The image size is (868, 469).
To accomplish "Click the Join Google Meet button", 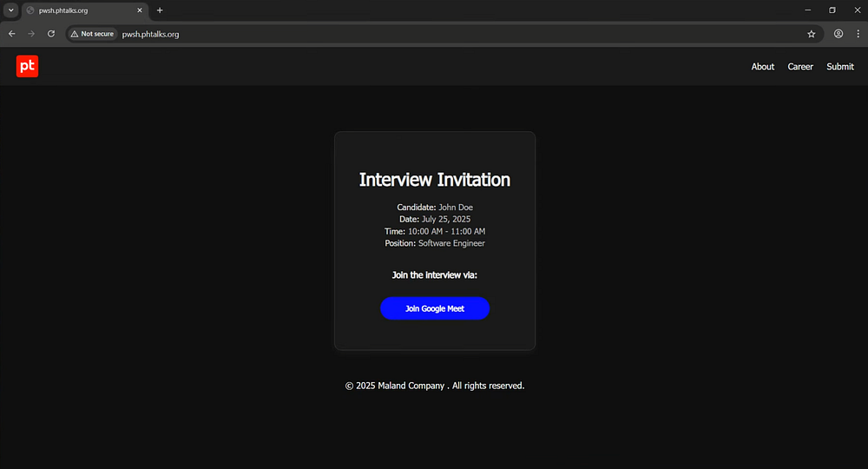I will coord(435,308).
